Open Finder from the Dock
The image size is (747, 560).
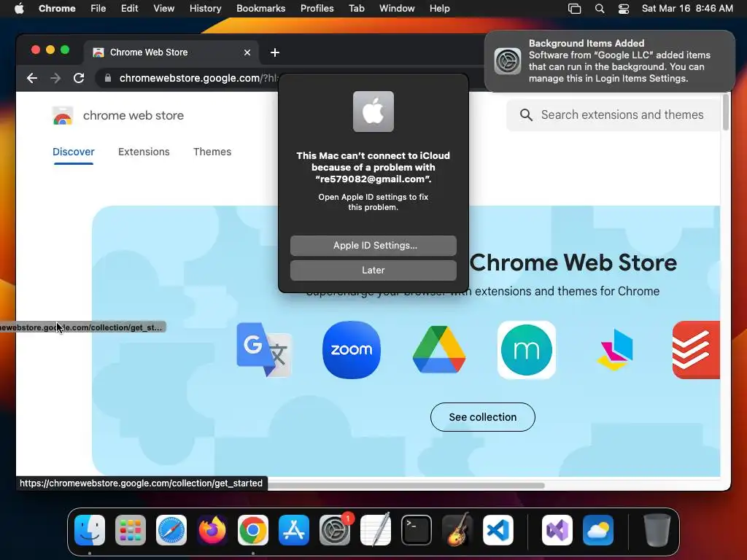click(90, 530)
